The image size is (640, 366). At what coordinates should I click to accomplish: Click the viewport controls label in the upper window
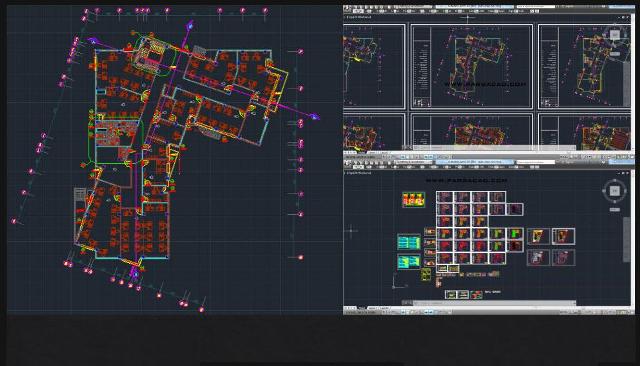click(359, 18)
